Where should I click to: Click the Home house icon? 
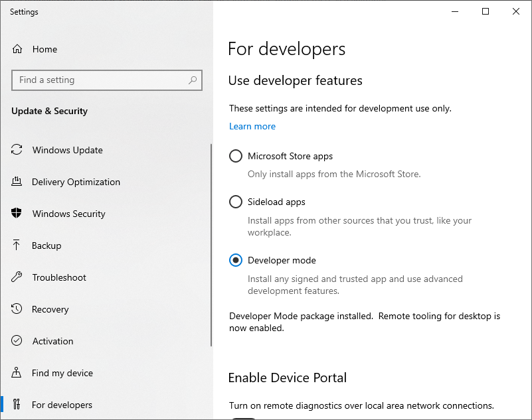17,49
